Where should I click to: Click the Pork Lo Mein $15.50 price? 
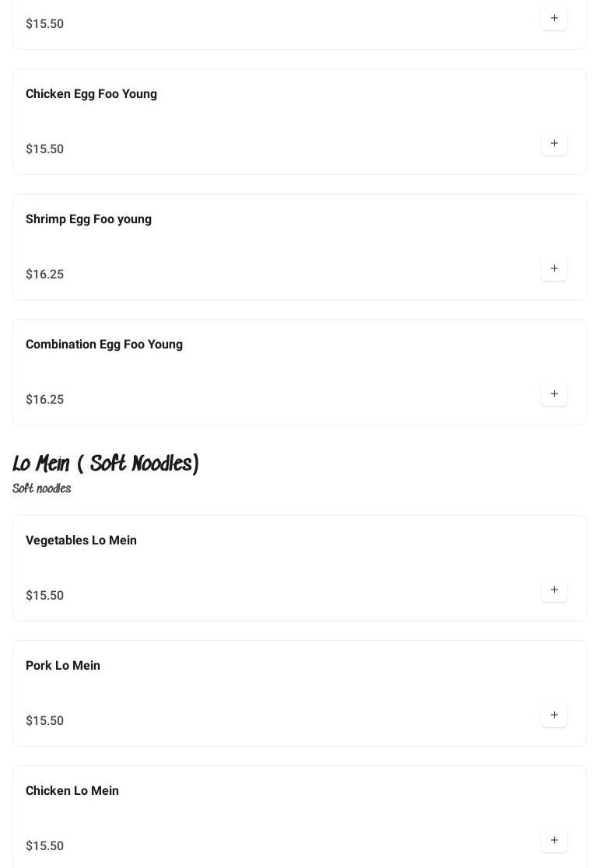[45, 721]
